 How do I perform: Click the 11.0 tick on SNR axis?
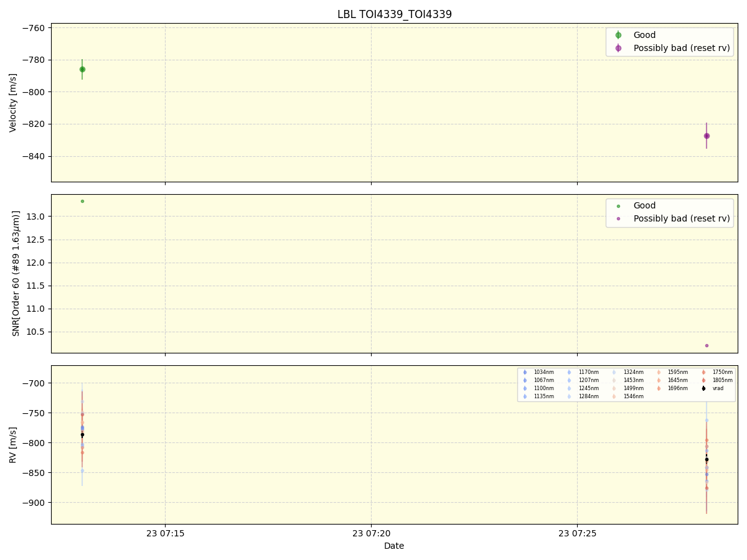(35, 309)
